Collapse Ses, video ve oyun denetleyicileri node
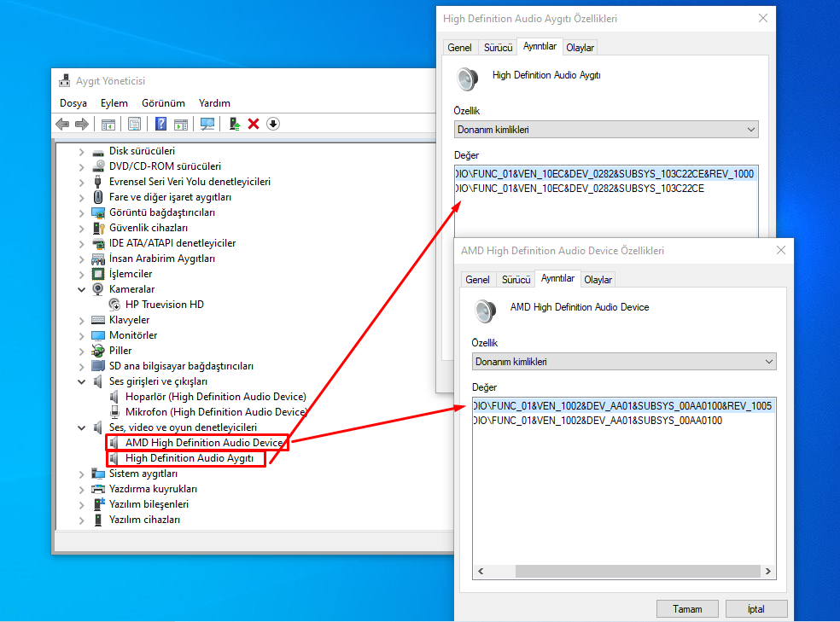The height and width of the screenshot is (622, 840). pyautogui.click(x=81, y=427)
